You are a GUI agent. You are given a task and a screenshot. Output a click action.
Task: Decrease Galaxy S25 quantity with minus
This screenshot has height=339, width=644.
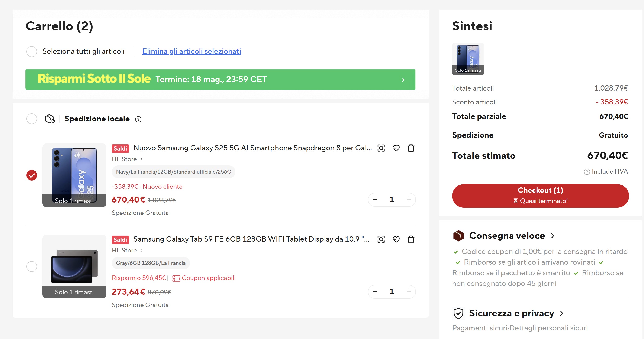375,200
